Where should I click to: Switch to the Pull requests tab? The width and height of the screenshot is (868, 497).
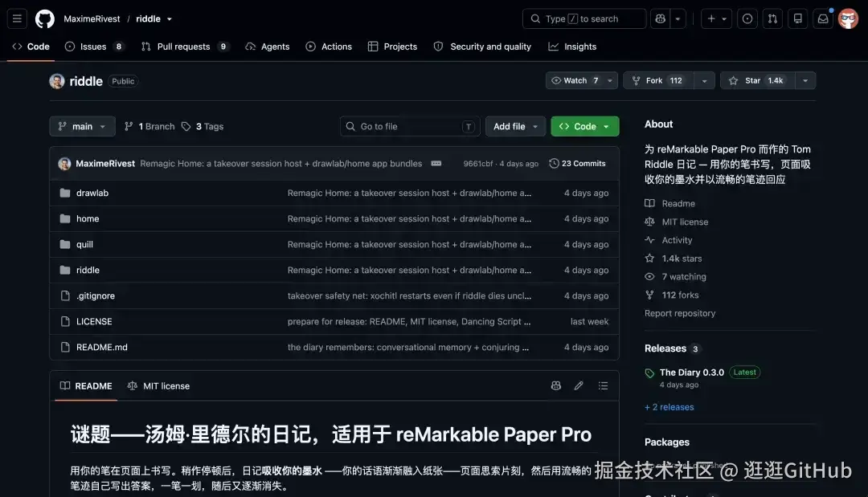pos(185,47)
